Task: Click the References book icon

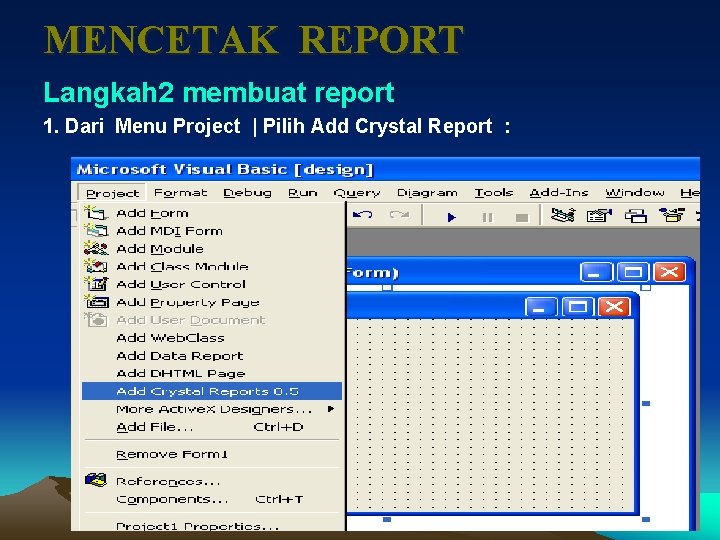Action: click(x=96, y=480)
